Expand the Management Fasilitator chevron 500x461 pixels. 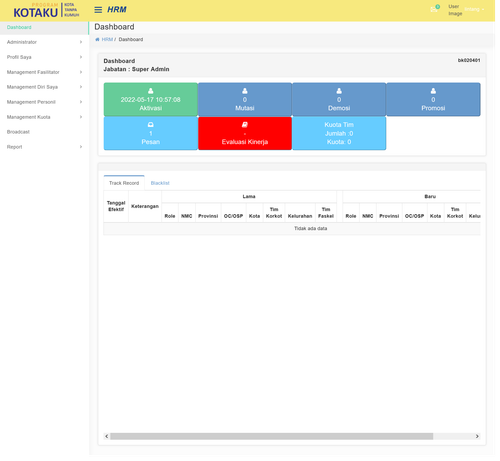click(81, 73)
